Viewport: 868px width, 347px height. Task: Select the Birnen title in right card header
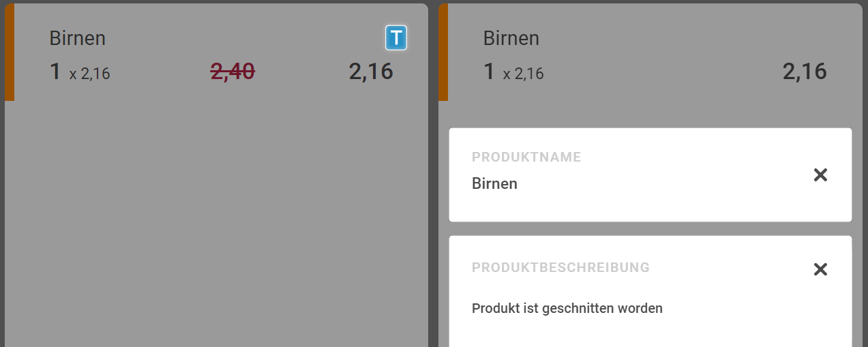tap(511, 38)
